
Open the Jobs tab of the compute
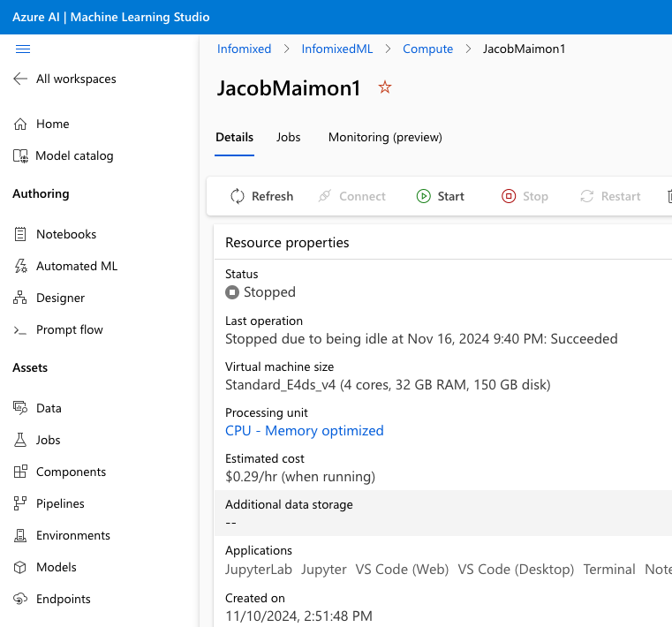pyautogui.click(x=289, y=137)
